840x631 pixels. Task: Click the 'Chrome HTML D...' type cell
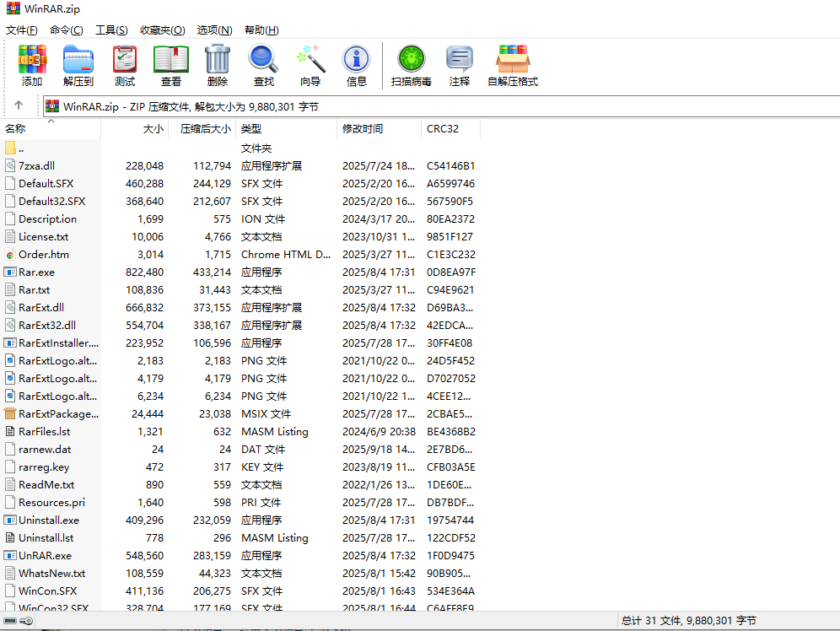click(x=286, y=255)
